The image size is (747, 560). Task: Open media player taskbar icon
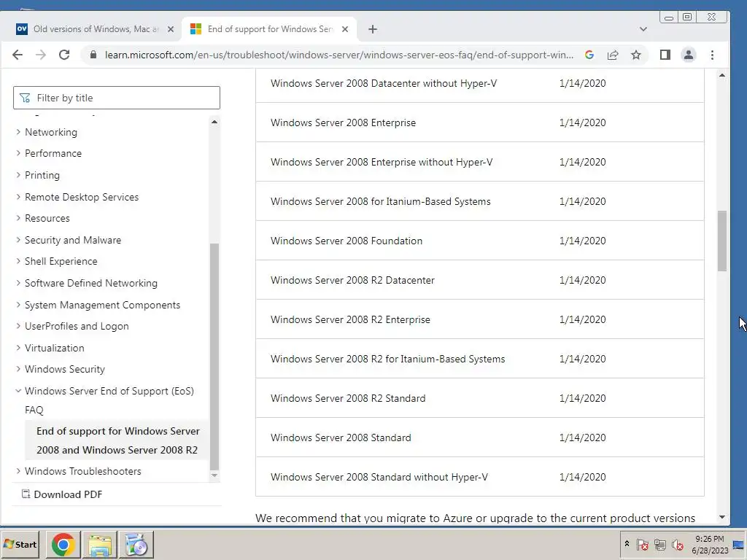click(136, 544)
